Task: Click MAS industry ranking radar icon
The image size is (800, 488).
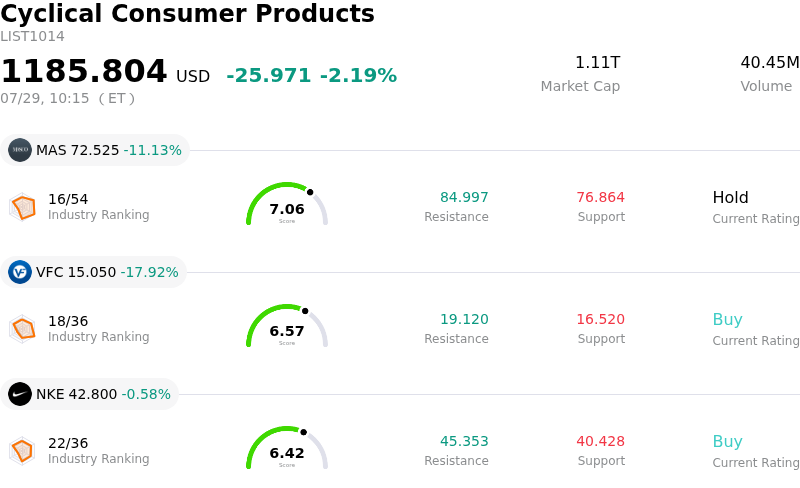Action: 23,207
